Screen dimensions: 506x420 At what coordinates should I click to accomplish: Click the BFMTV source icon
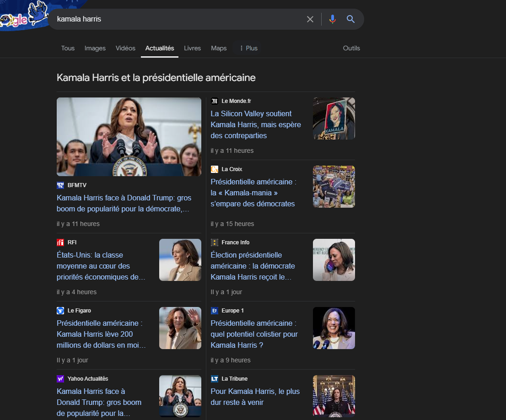pos(60,185)
